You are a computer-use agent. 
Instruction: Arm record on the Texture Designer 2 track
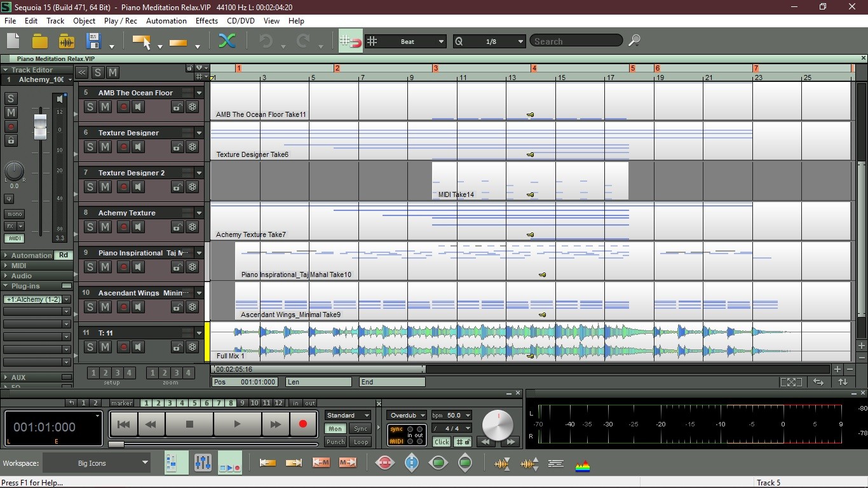point(123,187)
